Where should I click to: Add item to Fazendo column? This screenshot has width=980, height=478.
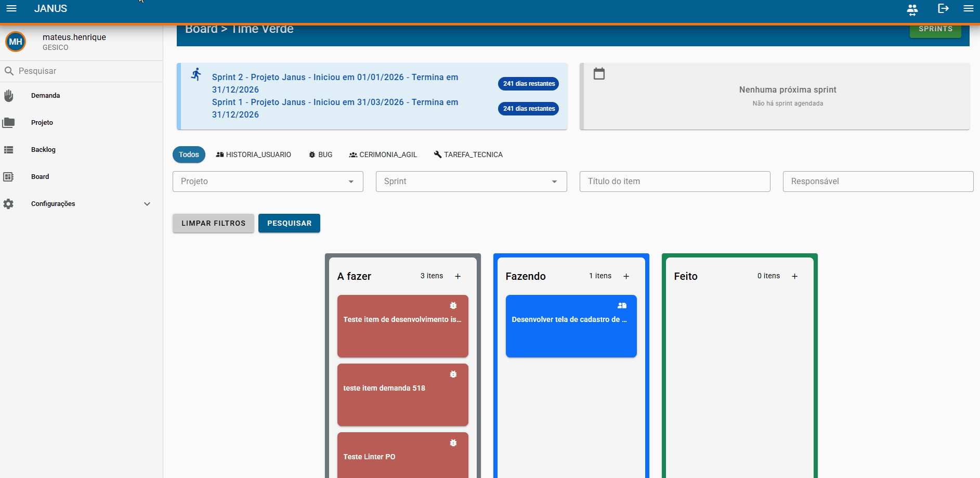[626, 276]
